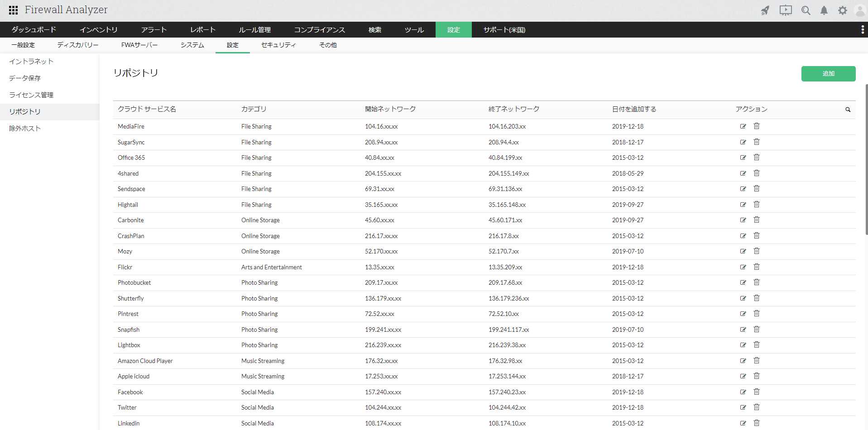Delete the MediaFire repository entry
Screen dimensions: 868x430
pyautogui.click(x=757, y=126)
